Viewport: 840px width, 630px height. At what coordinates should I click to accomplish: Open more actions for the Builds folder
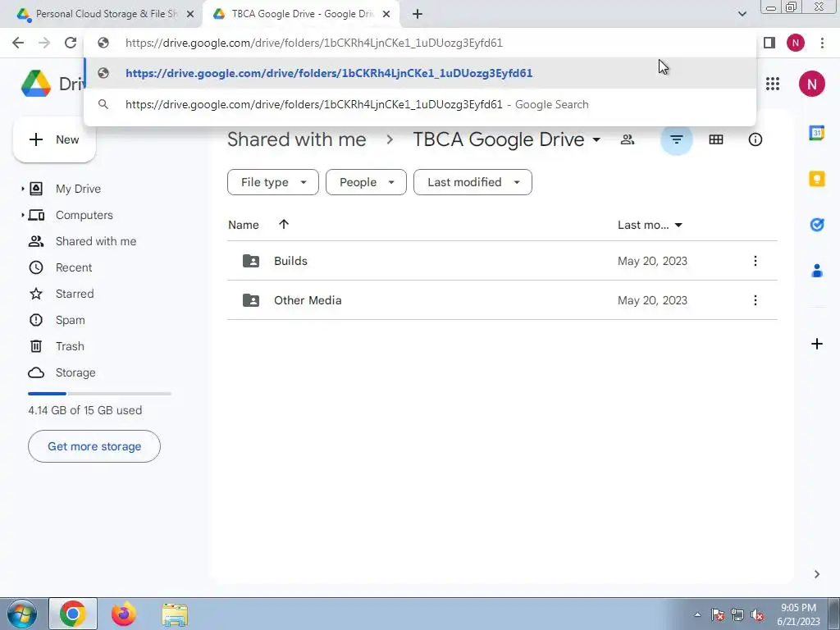tap(755, 261)
